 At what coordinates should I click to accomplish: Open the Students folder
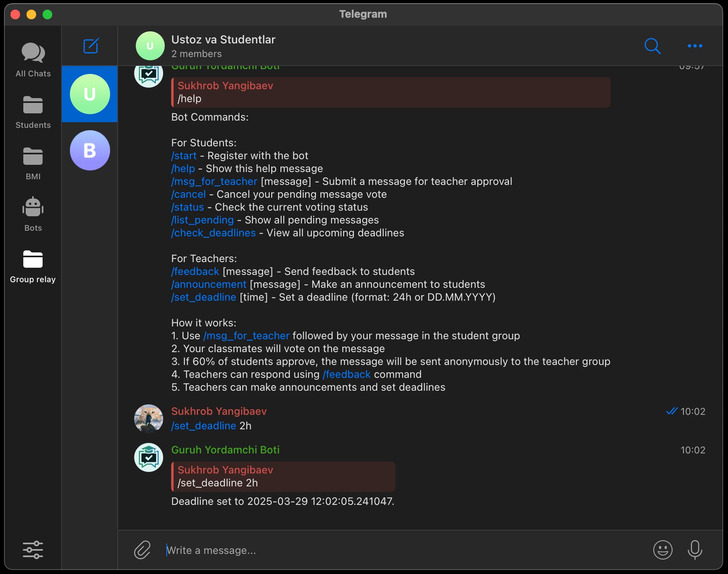[33, 112]
